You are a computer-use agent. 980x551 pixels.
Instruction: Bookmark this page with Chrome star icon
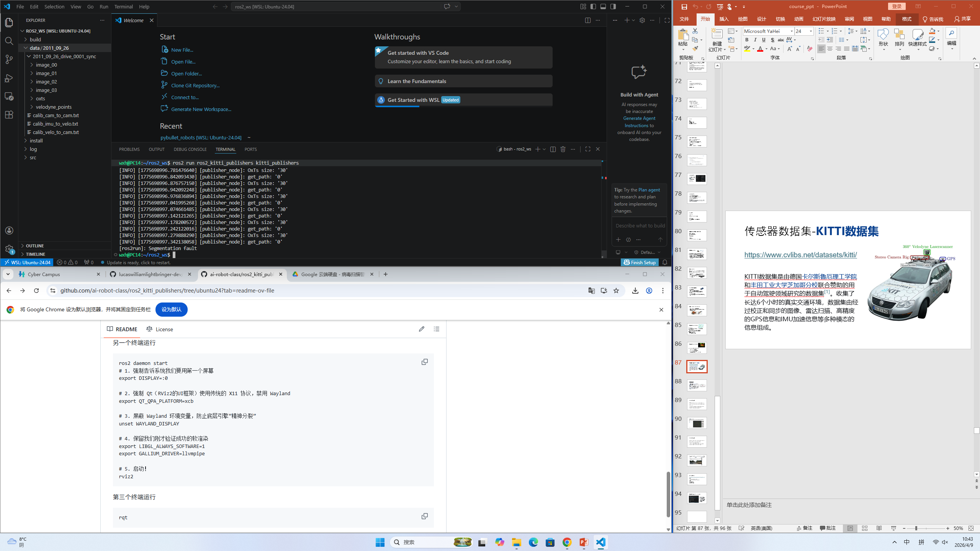click(x=616, y=291)
